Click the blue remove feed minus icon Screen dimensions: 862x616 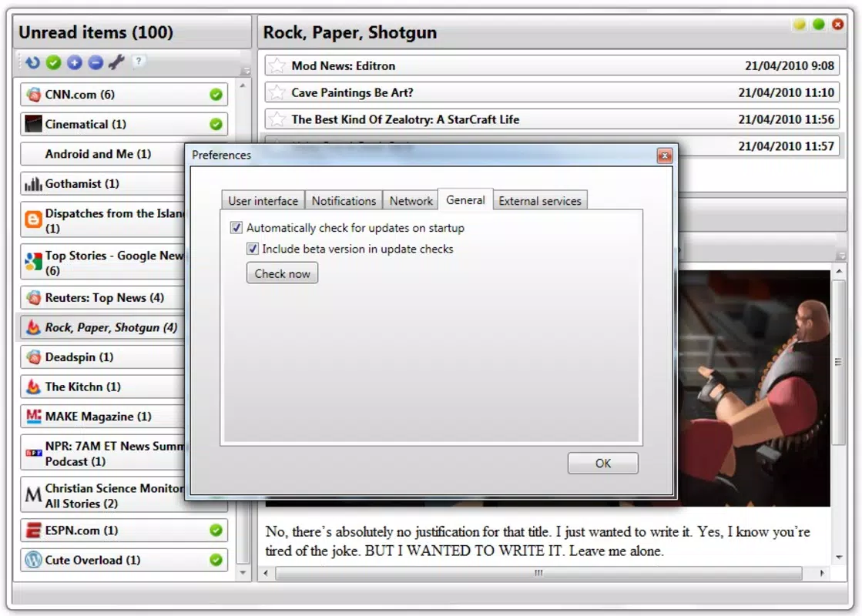click(95, 62)
